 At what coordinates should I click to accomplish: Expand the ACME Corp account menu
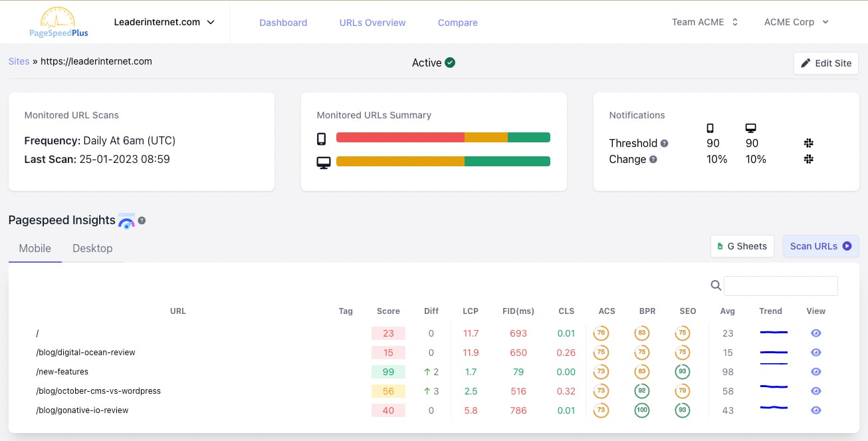click(x=796, y=22)
